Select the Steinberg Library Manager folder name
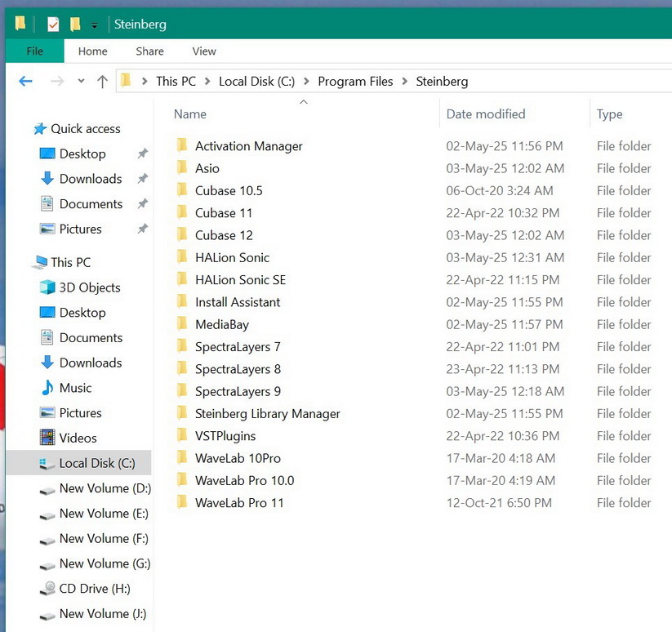672x632 pixels. point(268,413)
